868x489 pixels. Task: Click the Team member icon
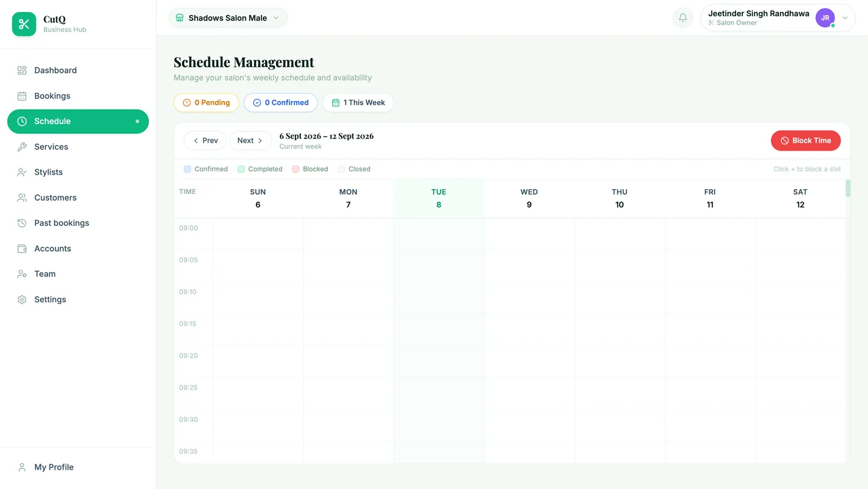click(22, 274)
